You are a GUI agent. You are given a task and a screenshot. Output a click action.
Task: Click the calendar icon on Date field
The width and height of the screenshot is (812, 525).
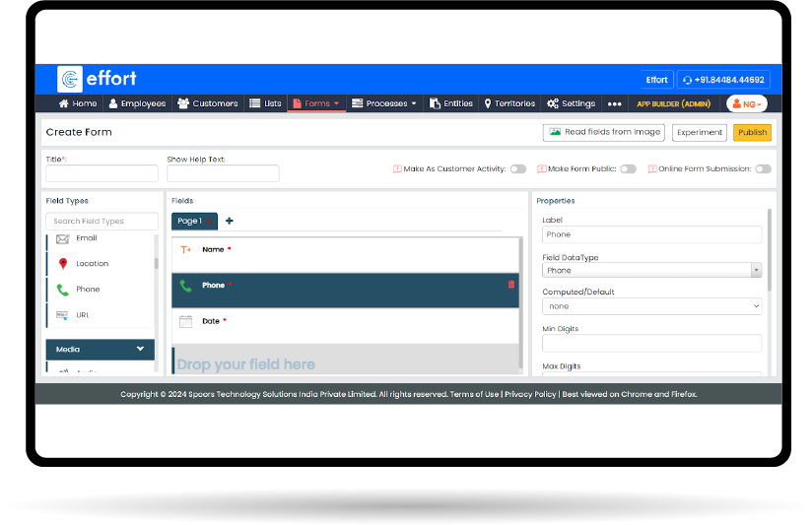[x=185, y=321]
